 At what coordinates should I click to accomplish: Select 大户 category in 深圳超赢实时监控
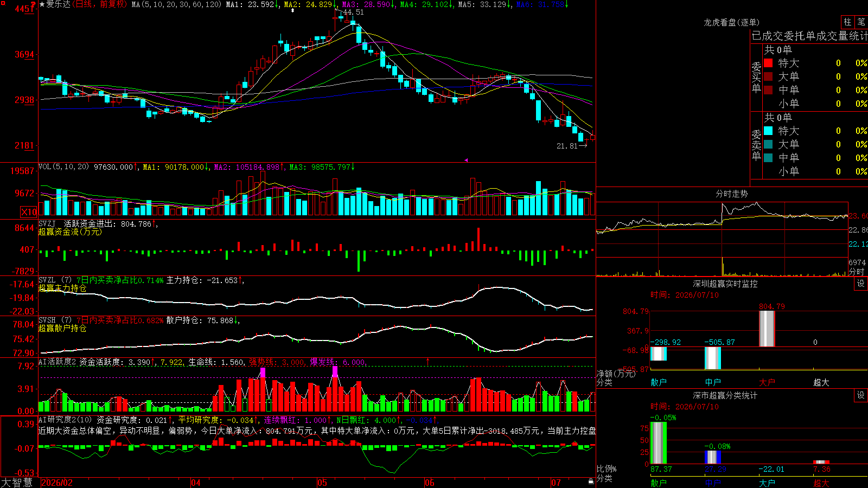[767, 382]
